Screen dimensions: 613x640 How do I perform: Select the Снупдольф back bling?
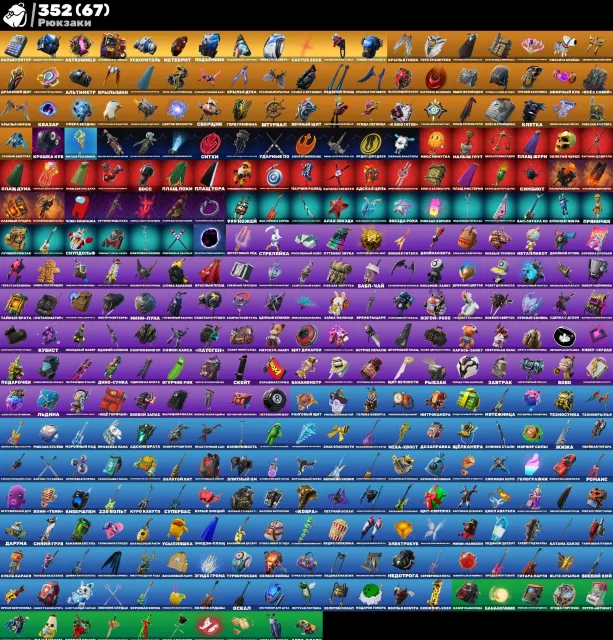click(80, 240)
